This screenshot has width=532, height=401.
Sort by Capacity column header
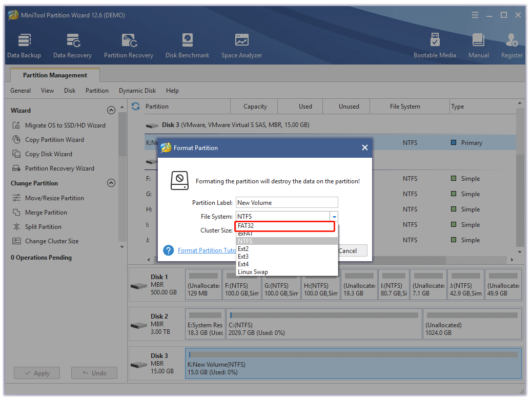[255, 107]
